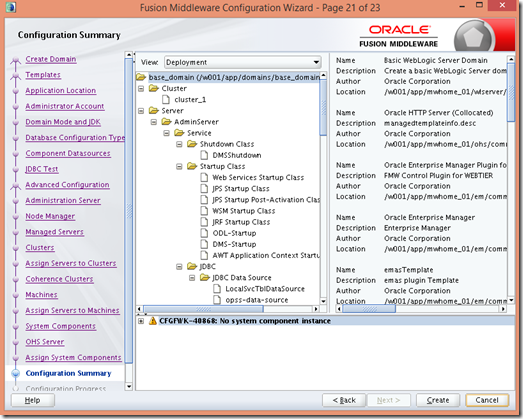The image size is (523, 419).
Task: Click the DMS-Startup file icon
Action: (x=204, y=244)
